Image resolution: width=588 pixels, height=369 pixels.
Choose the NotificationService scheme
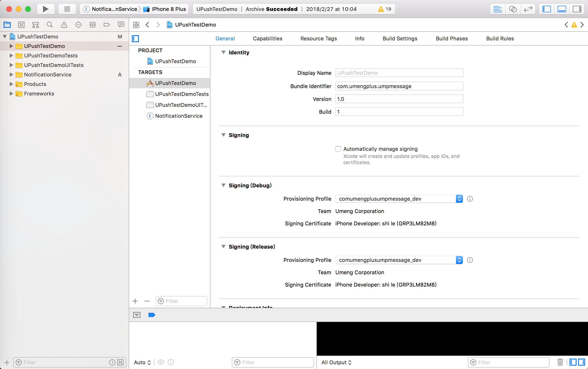(x=110, y=9)
